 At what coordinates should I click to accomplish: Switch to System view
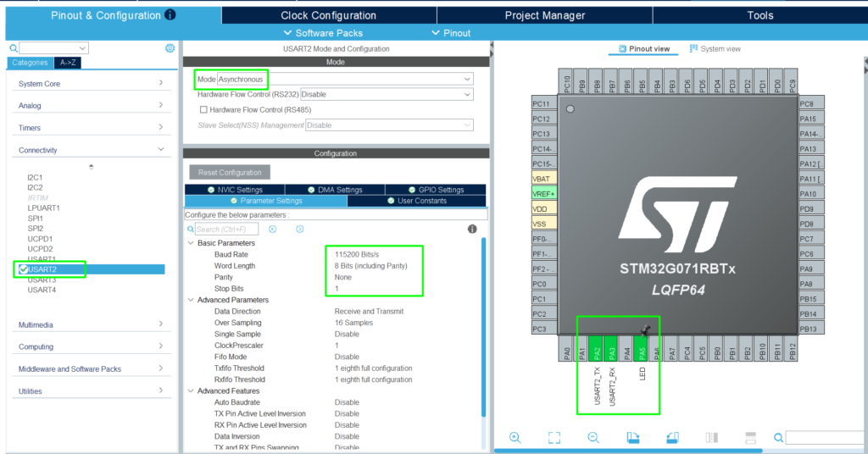click(715, 48)
